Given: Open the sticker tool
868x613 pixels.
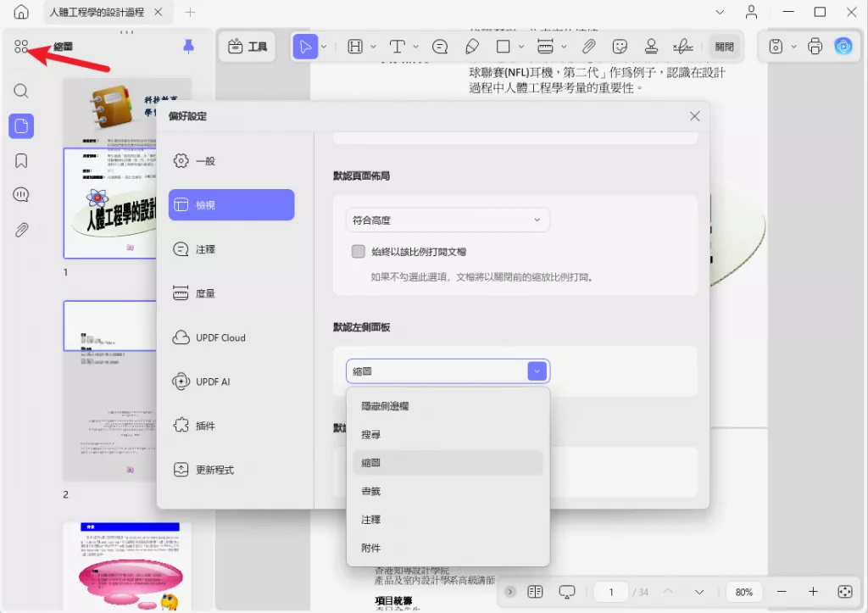Looking at the screenshot, I should click(620, 47).
